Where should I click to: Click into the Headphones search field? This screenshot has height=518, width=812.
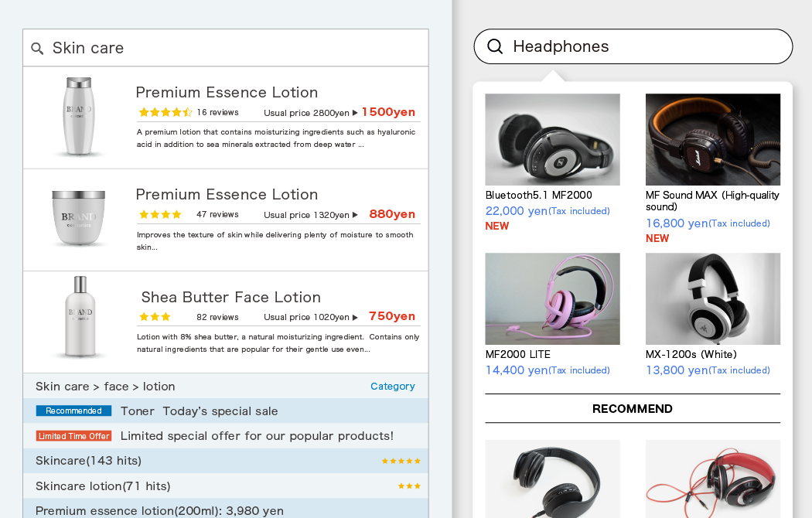(633, 46)
